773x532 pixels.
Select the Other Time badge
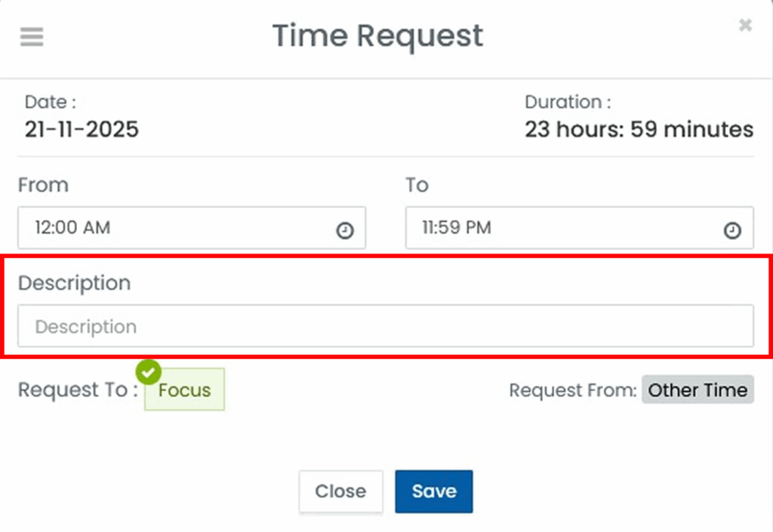tap(698, 390)
